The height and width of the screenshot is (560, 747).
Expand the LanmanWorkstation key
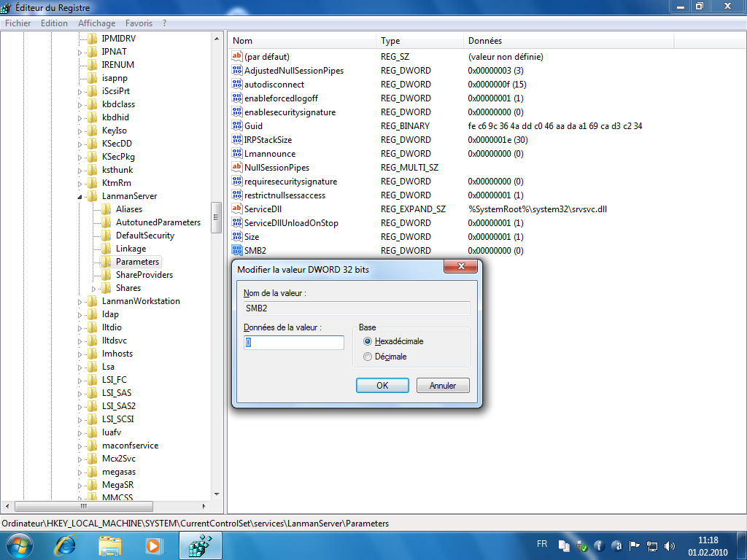tap(80, 301)
